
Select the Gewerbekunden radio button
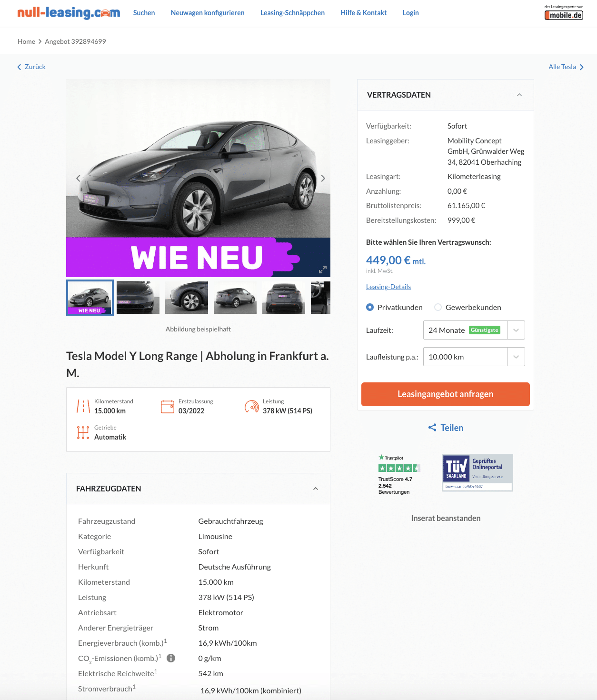pos(438,307)
